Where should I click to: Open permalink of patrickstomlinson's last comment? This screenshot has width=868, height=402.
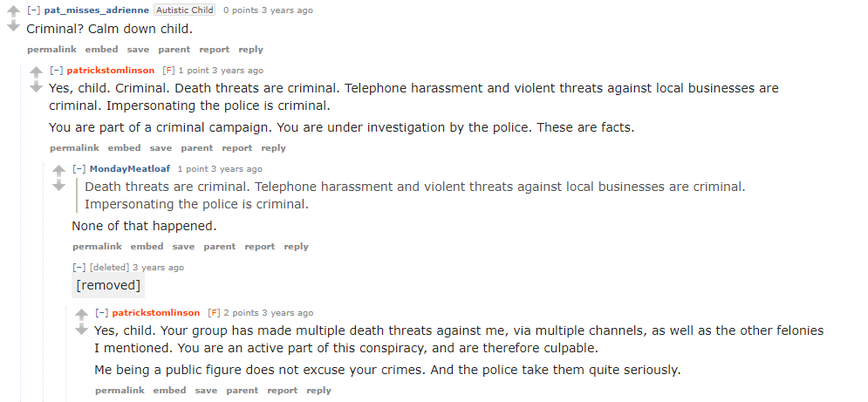[120, 391]
